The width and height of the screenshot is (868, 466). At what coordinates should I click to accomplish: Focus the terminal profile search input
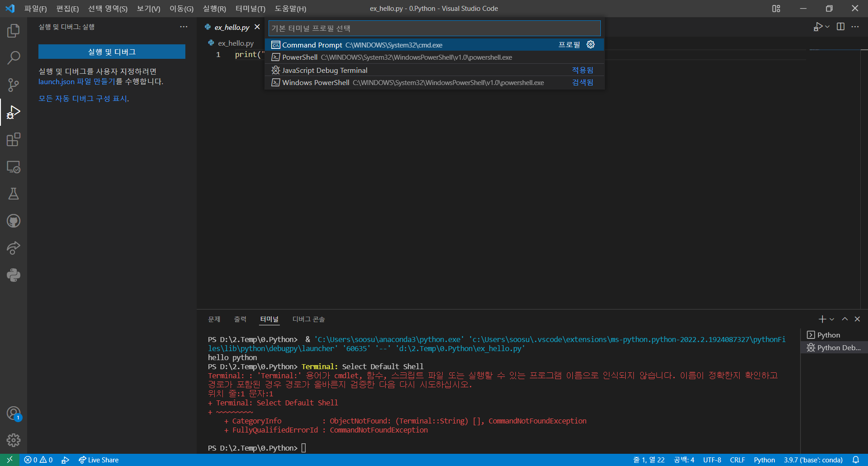pyautogui.click(x=434, y=28)
